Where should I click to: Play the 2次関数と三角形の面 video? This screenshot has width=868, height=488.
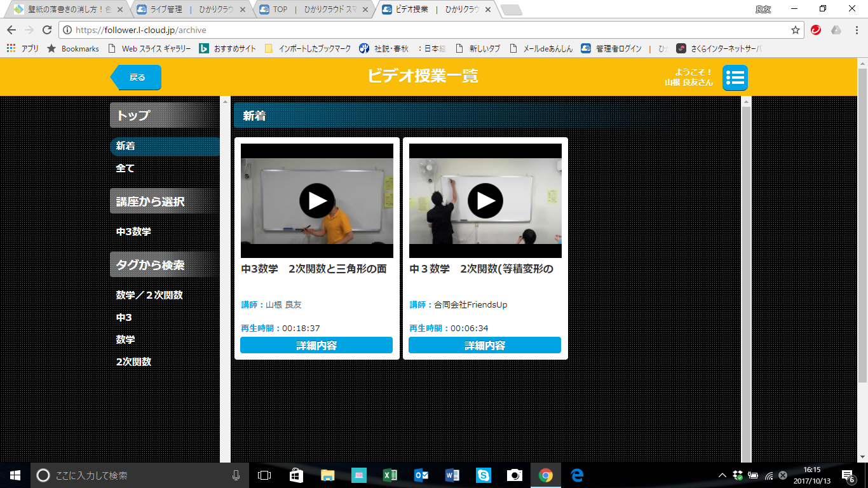coord(317,201)
